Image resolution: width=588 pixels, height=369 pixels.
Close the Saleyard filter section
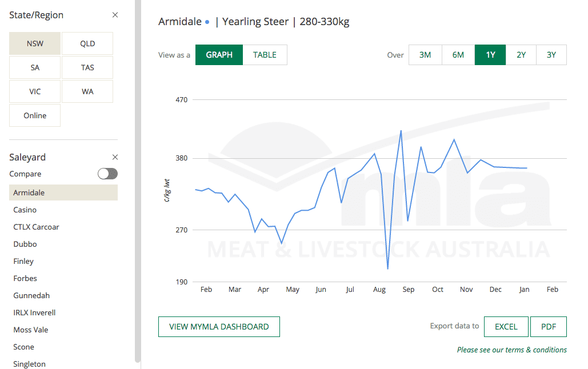coord(115,157)
